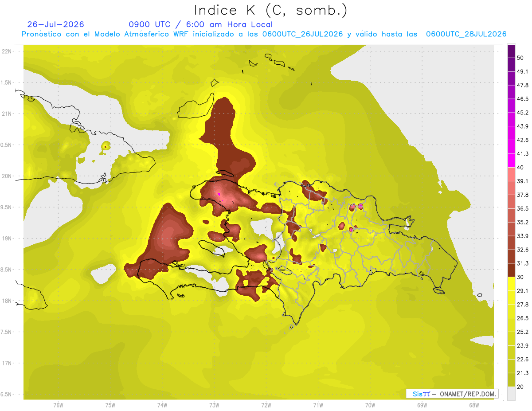Click the "27.8" color scale value

click(x=523, y=305)
